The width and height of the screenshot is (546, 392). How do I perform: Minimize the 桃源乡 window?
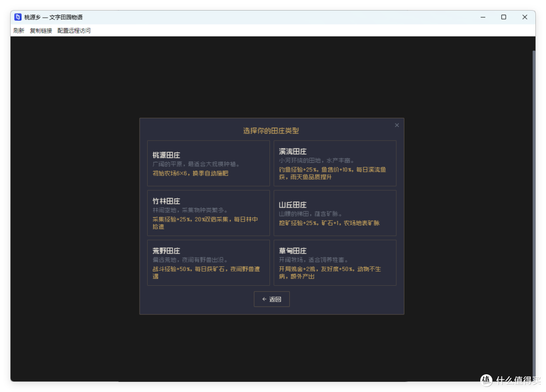(483, 17)
